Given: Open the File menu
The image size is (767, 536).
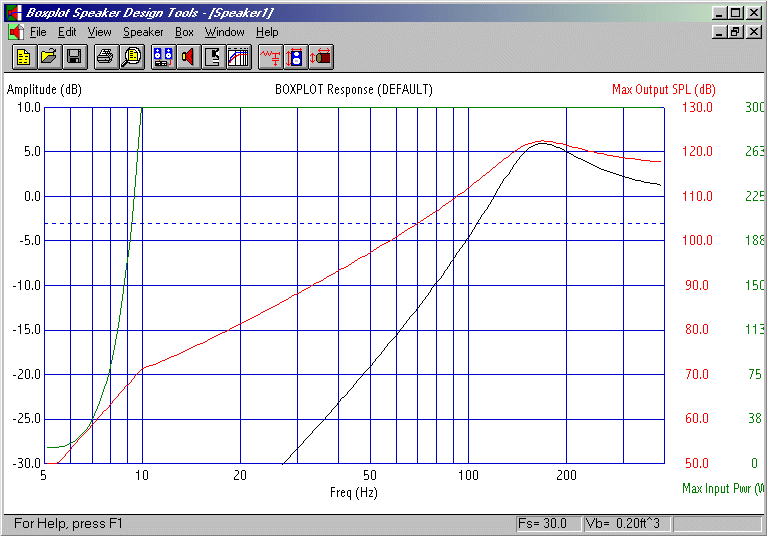Looking at the screenshot, I should [x=38, y=32].
